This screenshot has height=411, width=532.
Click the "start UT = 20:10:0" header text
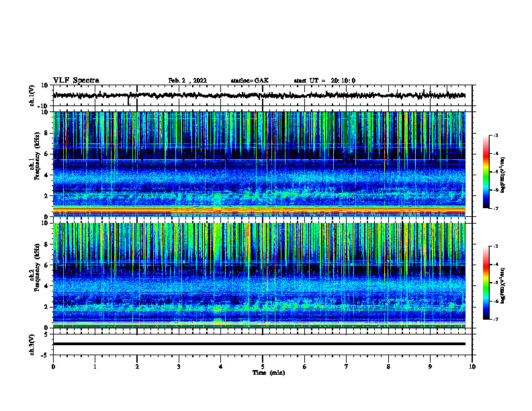tap(324, 81)
